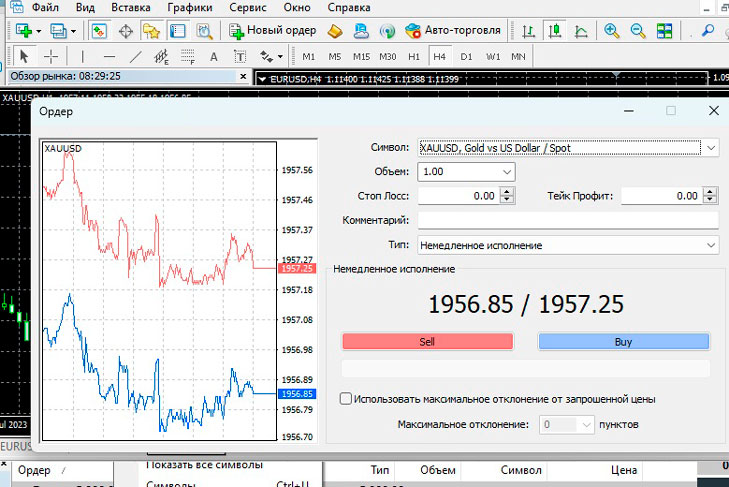Open the Графики menu
The image size is (729, 487).
(x=189, y=7)
